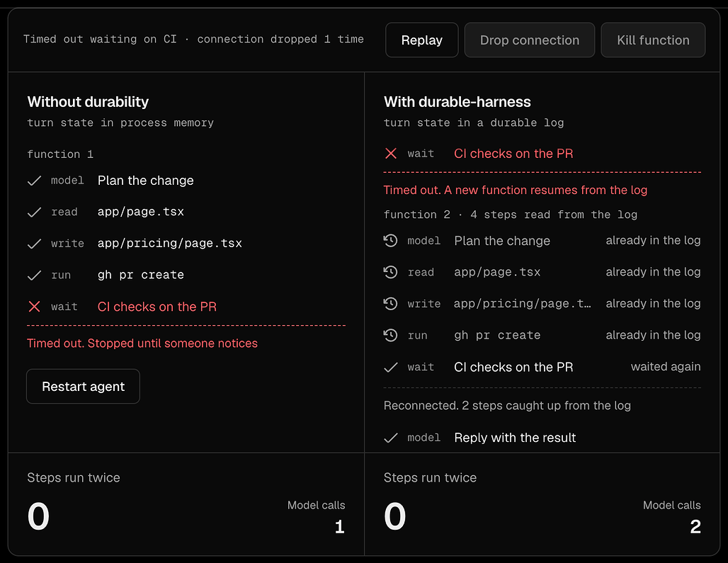The image size is (728, 563).
Task: Click checkmark icon beside 'write app/pricing/page.tsx'
Action: tap(35, 244)
